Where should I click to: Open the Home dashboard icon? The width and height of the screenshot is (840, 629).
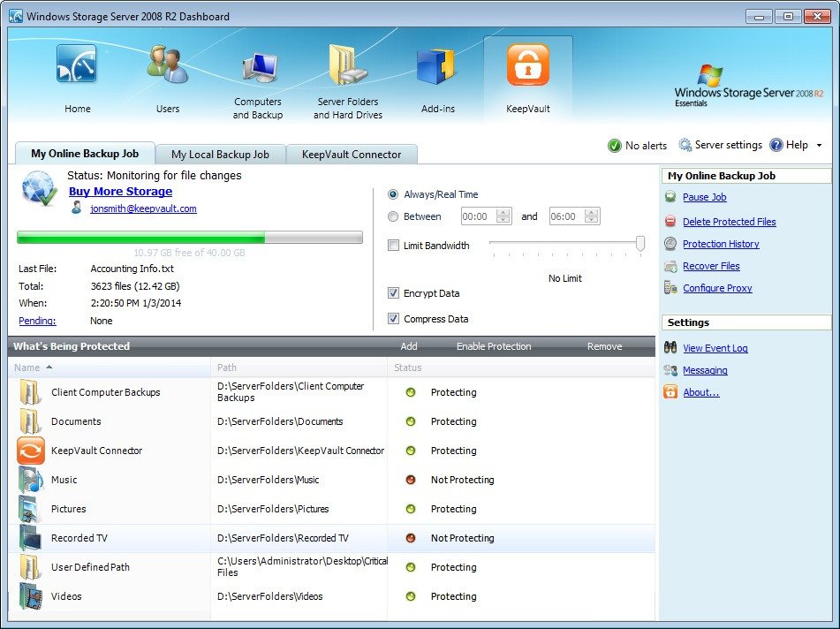(77, 64)
